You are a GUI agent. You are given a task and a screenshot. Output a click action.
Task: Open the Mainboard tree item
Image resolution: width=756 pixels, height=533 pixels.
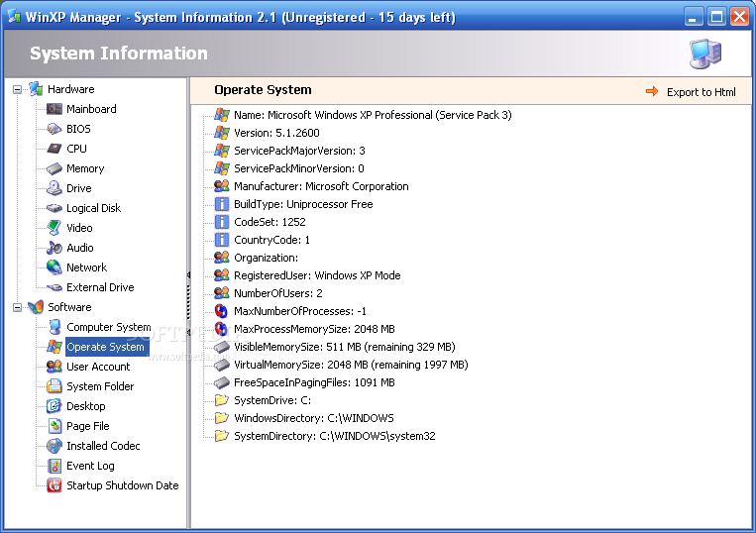point(91,109)
